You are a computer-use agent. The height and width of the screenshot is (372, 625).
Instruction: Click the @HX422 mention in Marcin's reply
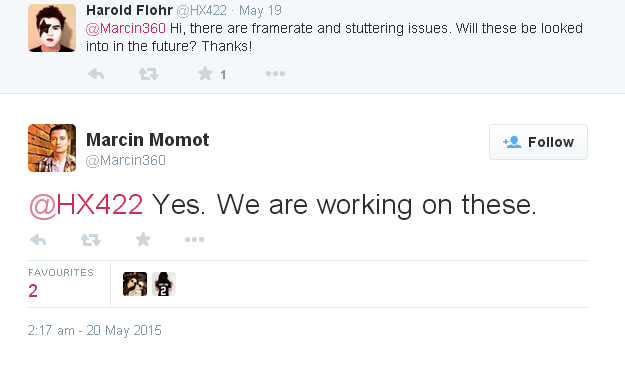click(86, 205)
